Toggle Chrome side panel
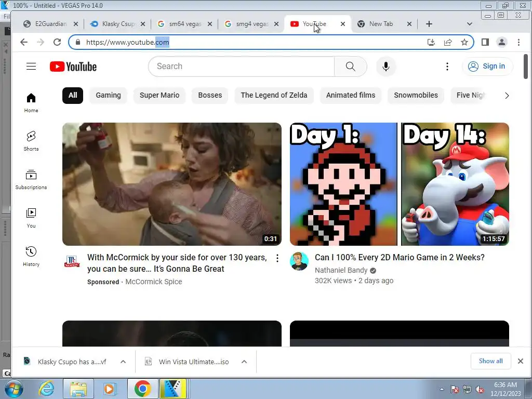Image resolution: width=532 pixels, height=399 pixels. click(x=485, y=42)
